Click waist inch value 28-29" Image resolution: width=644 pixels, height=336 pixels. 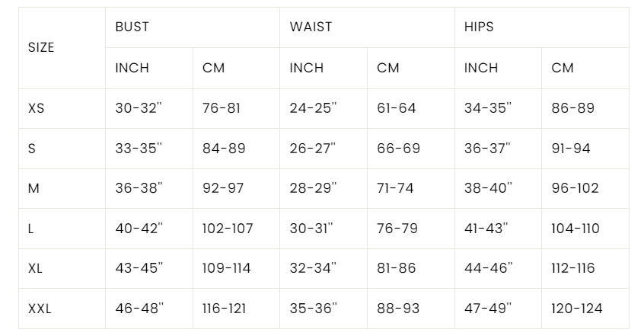click(313, 188)
